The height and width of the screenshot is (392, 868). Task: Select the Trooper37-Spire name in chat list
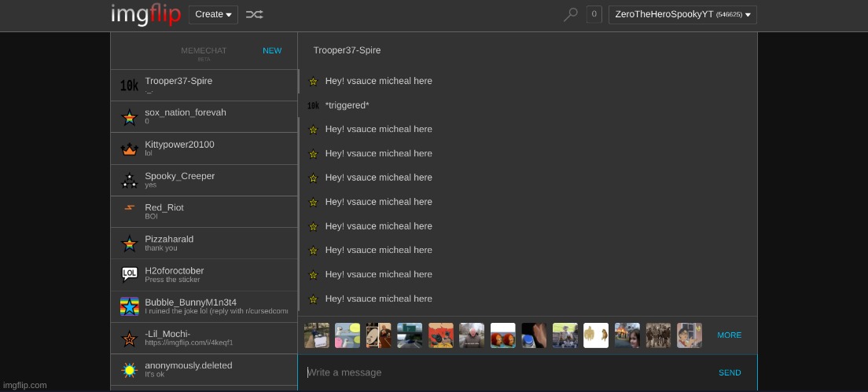[178, 81]
